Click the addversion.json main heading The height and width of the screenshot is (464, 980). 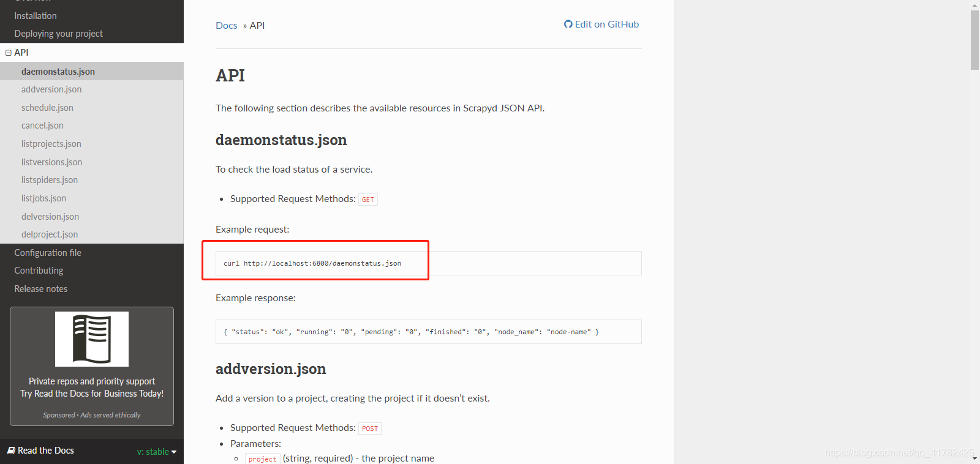(x=271, y=369)
